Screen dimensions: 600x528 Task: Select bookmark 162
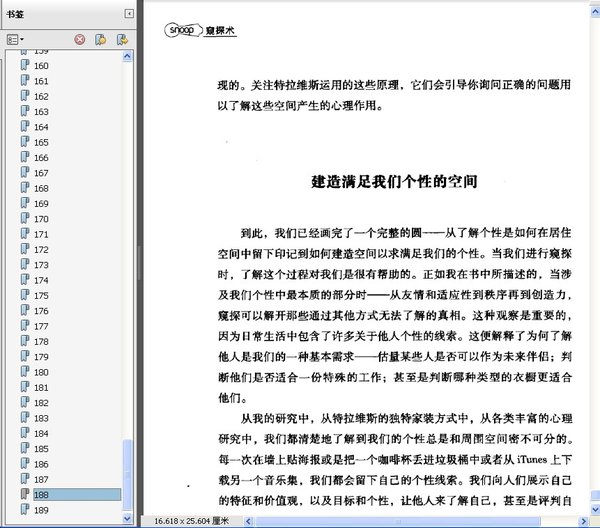pyautogui.click(x=41, y=96)
